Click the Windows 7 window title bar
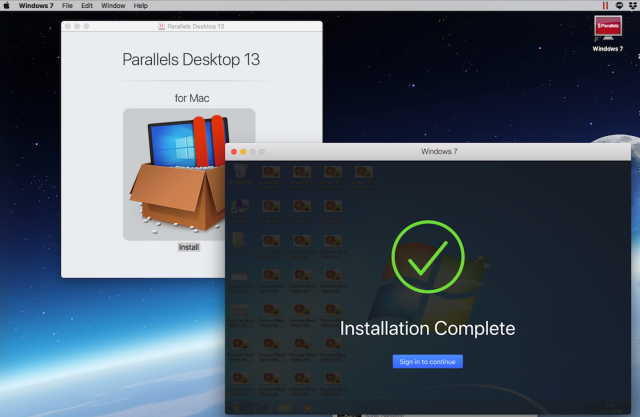Screen dimensions: 640x417 pos(428,152)
